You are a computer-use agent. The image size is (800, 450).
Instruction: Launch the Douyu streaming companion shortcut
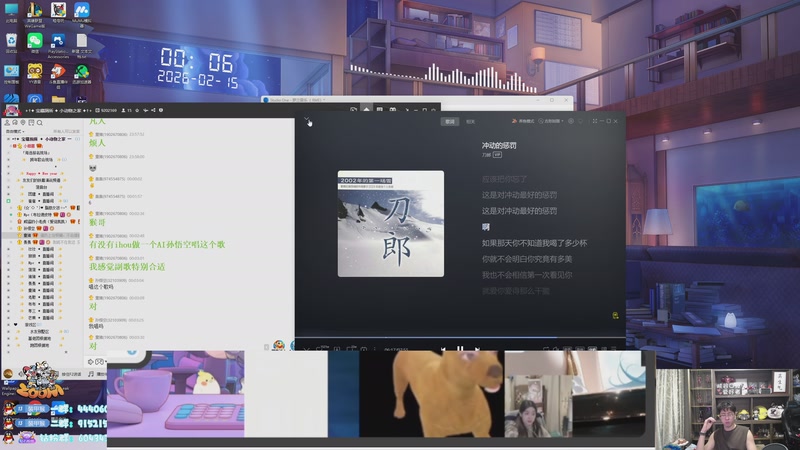click(58, 75)
